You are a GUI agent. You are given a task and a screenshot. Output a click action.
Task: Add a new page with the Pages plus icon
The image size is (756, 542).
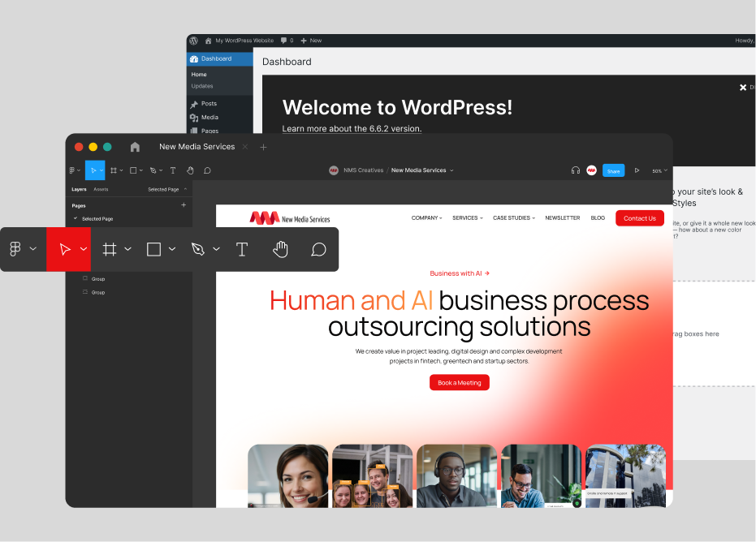coord(184,205)
